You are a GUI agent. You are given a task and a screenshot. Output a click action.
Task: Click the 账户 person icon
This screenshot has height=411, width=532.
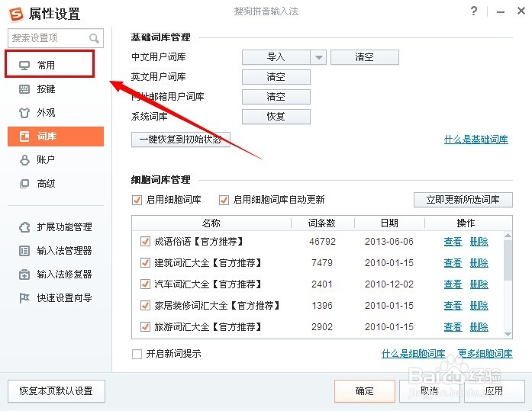[x=24, y=160]
